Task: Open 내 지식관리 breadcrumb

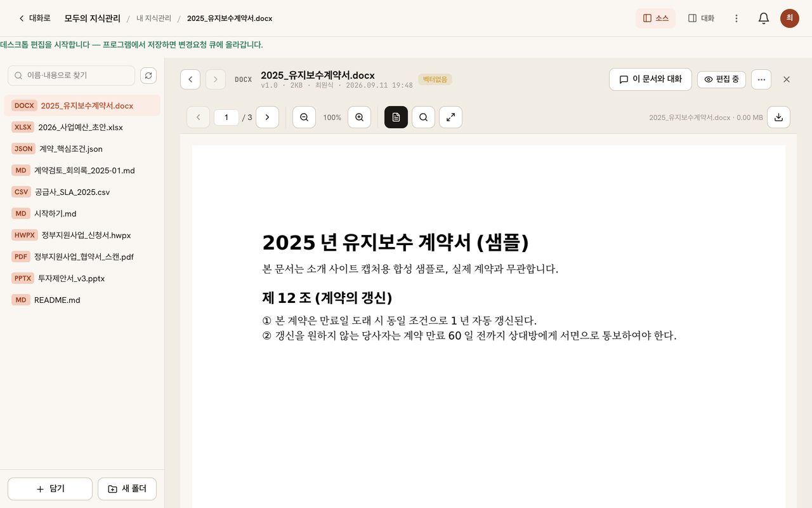Action: (x=154, y=18)
